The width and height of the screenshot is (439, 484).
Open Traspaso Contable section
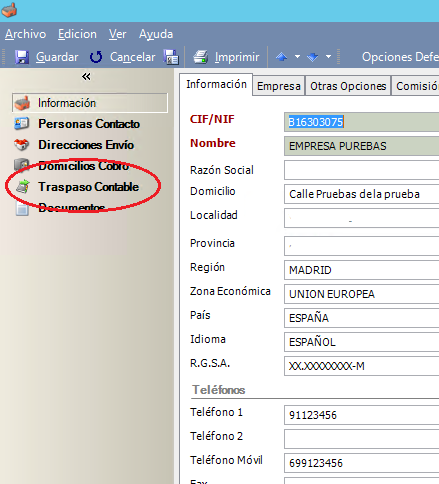[x=88, y=187]
